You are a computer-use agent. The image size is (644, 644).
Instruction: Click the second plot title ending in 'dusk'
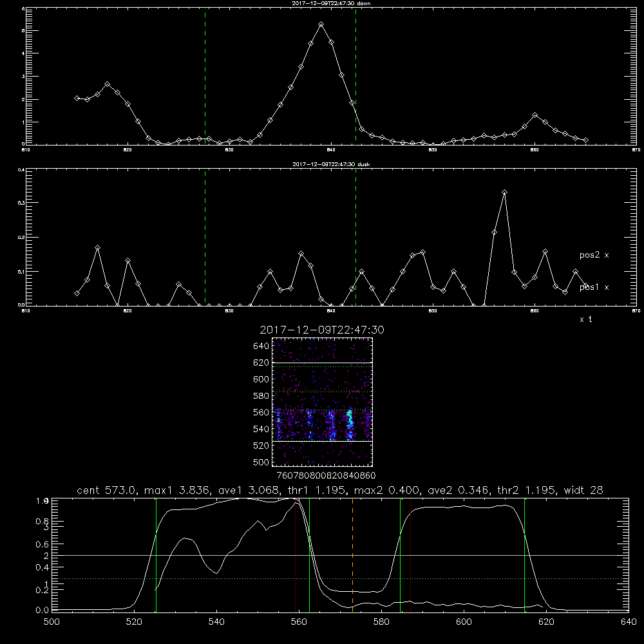332,164
